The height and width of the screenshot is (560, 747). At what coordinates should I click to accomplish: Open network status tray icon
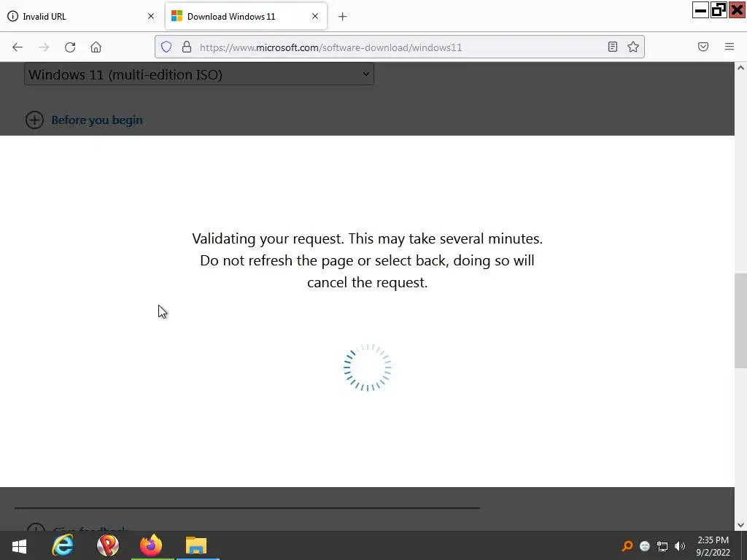click(x=662, y=546)
